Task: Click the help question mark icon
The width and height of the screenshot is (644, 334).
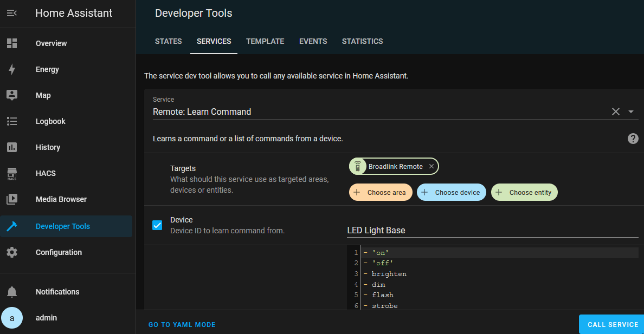Action: [633, 139]
